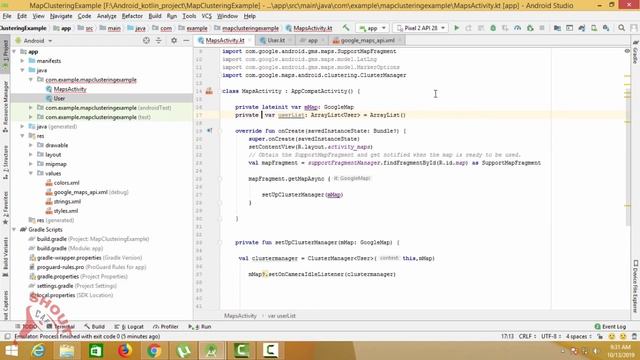Click the CRLF line separator indicator

(x=527, y=336)
